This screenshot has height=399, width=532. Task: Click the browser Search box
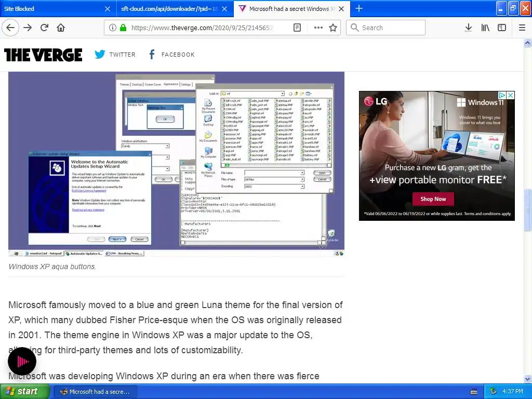coord(386,28)
